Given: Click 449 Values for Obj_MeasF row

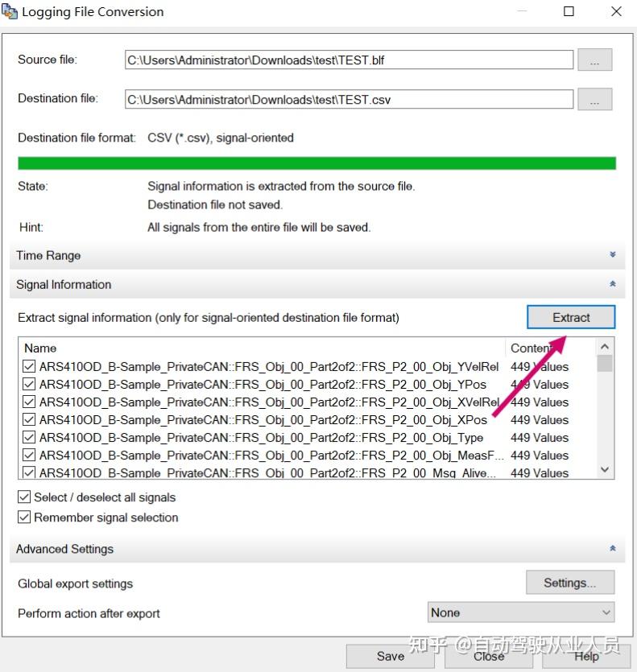Looking at the screenshot, I should tap(540, 456).
